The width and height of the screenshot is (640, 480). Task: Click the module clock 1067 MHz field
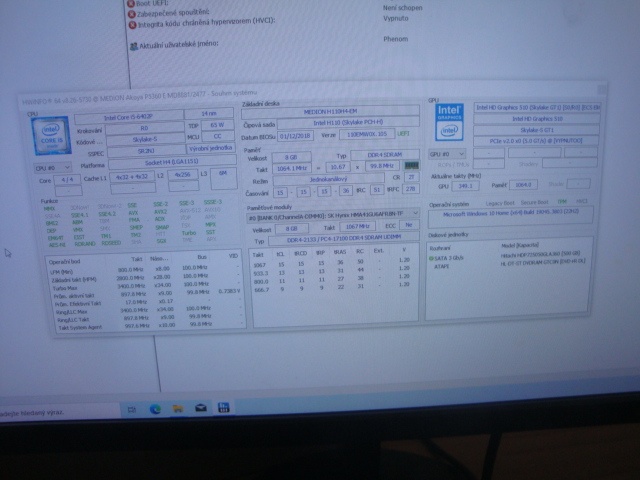coord(357,226)
